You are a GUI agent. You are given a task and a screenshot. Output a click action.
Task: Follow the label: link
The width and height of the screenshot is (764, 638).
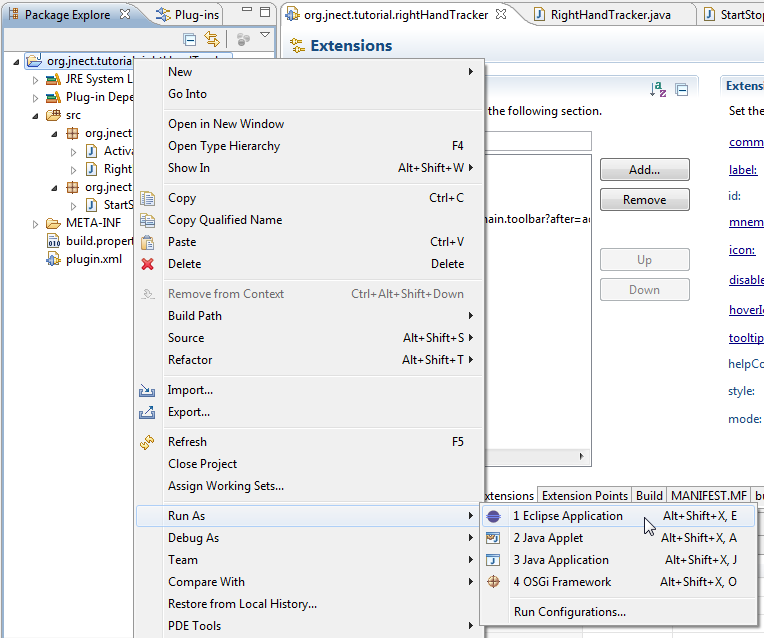tap(743, 170)
